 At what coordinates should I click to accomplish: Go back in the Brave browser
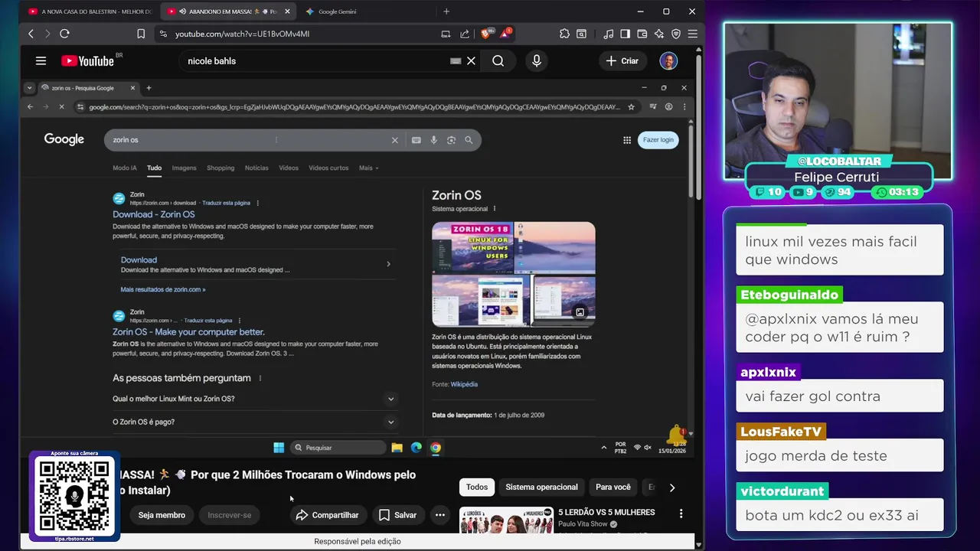(x=31, y=34)
